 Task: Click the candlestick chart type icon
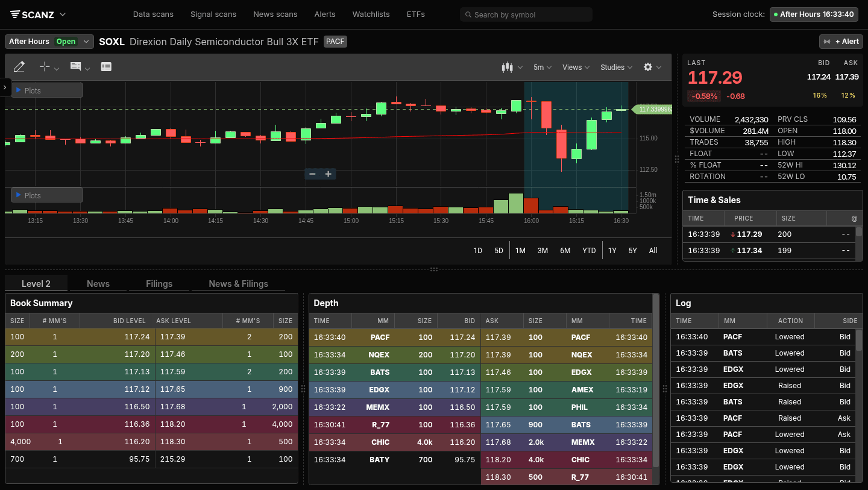click(x=507, y=68)
